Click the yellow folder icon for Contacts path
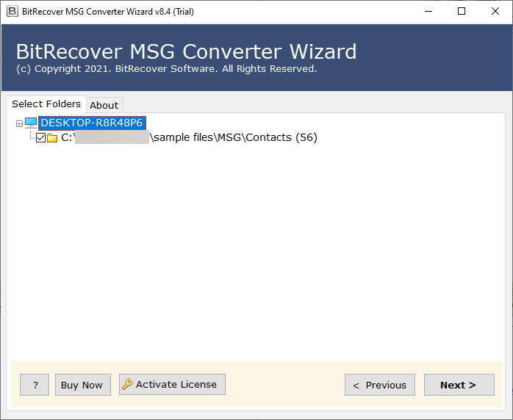Image resolution: width=513 pixels, height=420 pixels. 52,138
